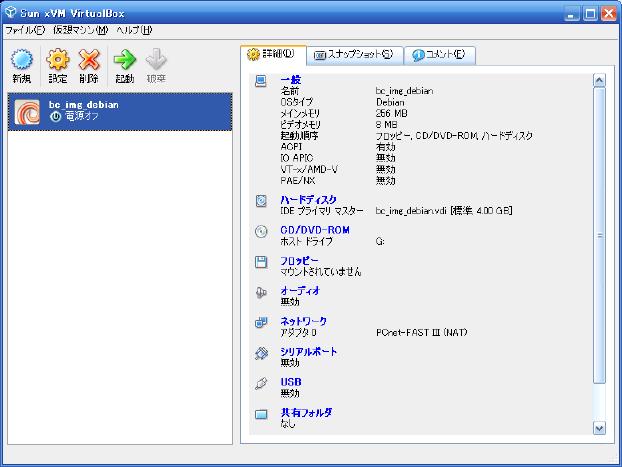Click the VT-x/AMD-V label
This screenshot has width=622, height=467.
[309, 169]
